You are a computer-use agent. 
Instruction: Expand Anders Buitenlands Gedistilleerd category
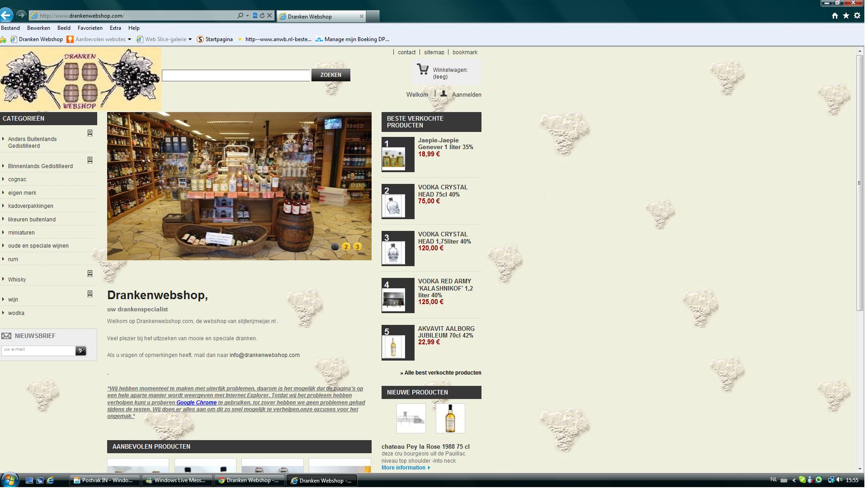pyautogui.click(x=90, y=133)
